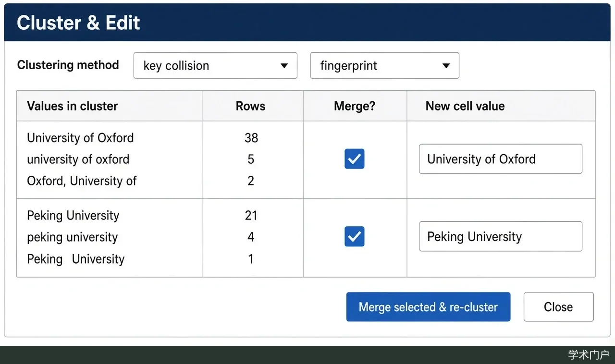Open the fingerprint keying function dropdown
Image resolution: width=615 pixels, height=364 pixels.
(385, 66)
